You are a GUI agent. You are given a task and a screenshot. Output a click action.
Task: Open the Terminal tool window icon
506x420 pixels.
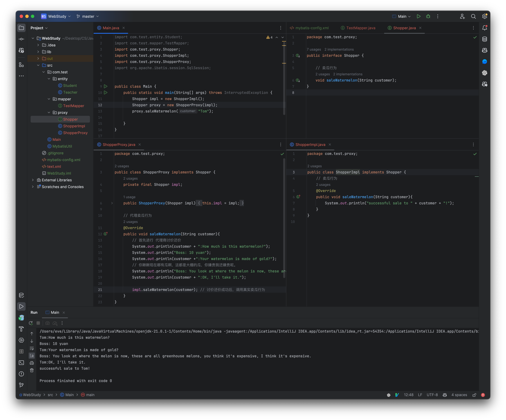click(21, 363)
